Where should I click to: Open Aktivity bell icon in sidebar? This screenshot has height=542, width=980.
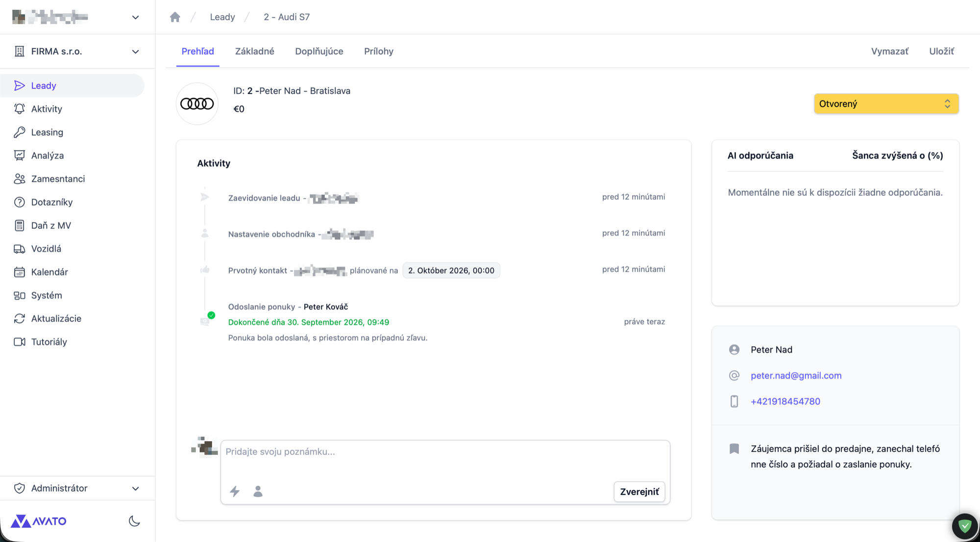coord(20,109)
